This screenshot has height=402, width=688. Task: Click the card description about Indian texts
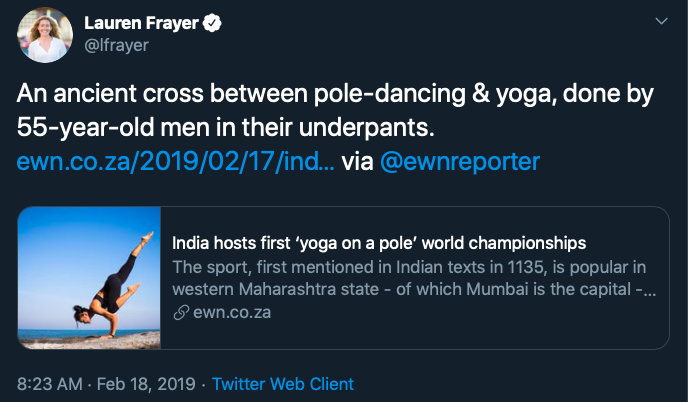pos(410,267)
